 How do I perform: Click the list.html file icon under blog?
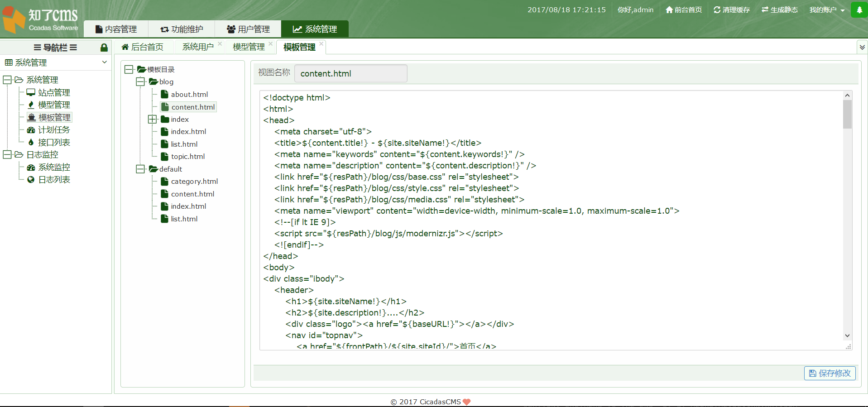coord(165,144)
